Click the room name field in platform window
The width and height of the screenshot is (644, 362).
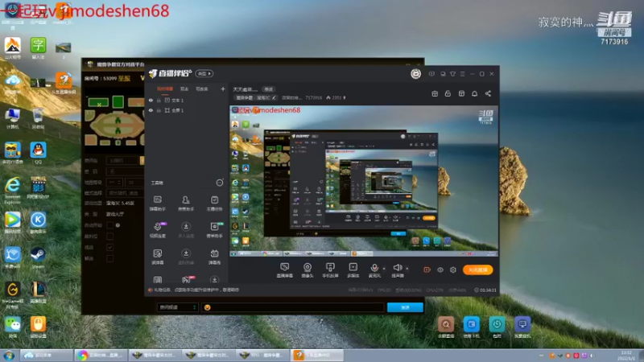coord(123,160)
